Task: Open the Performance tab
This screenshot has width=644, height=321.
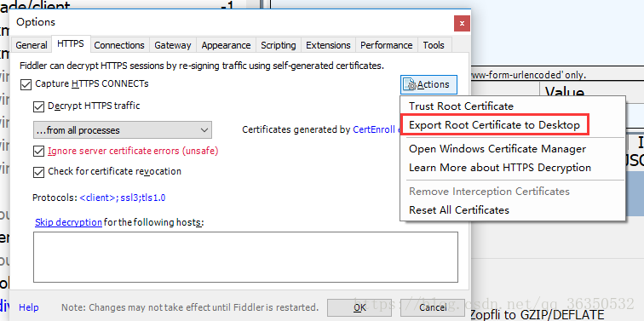Action: tap(387, 45)
